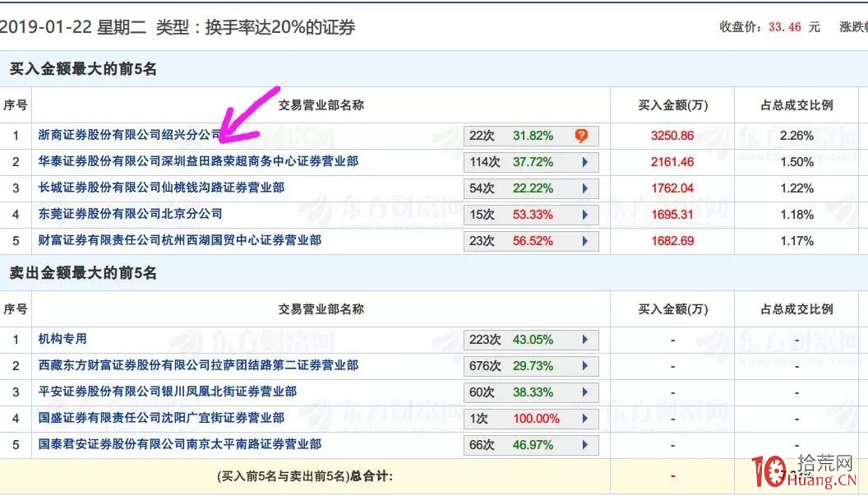
Task: Click the 223次 listing count
Action: [x=485, y=339]
